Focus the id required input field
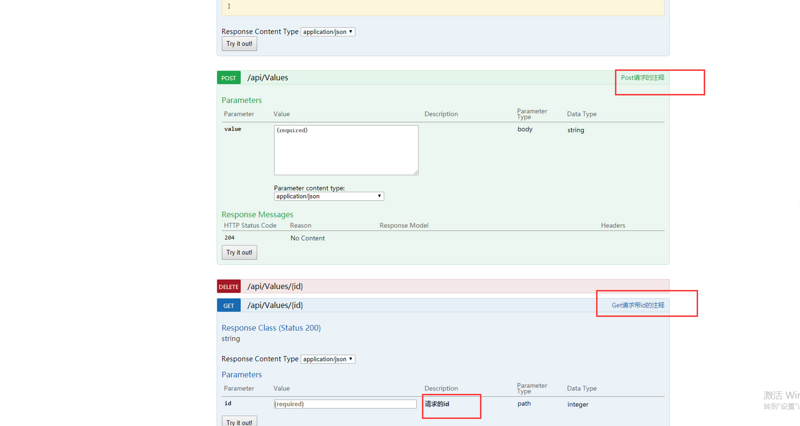The width and height of the screenshot is (800, 426). 345,404
